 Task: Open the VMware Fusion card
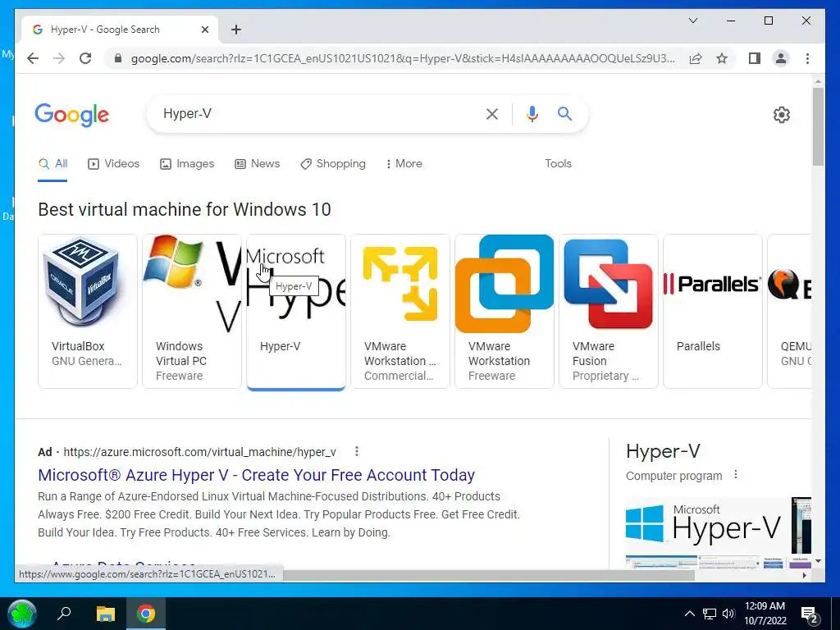609,311
